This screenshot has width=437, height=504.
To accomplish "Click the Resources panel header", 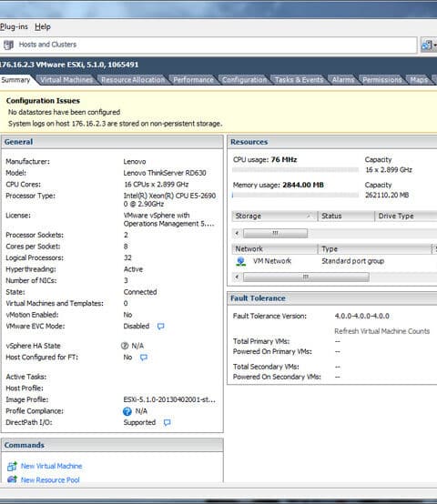I will coord(332,142).
